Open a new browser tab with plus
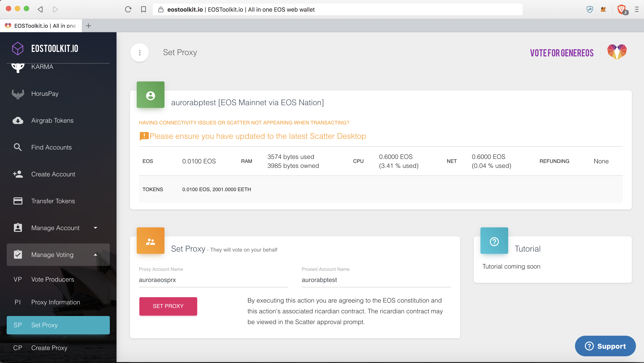 [x=89, y=26]
